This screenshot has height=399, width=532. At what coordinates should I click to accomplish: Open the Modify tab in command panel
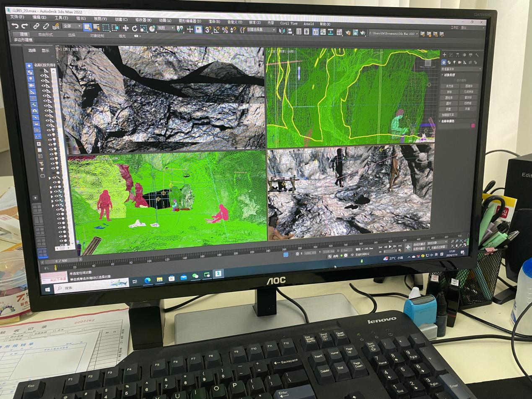451,55
